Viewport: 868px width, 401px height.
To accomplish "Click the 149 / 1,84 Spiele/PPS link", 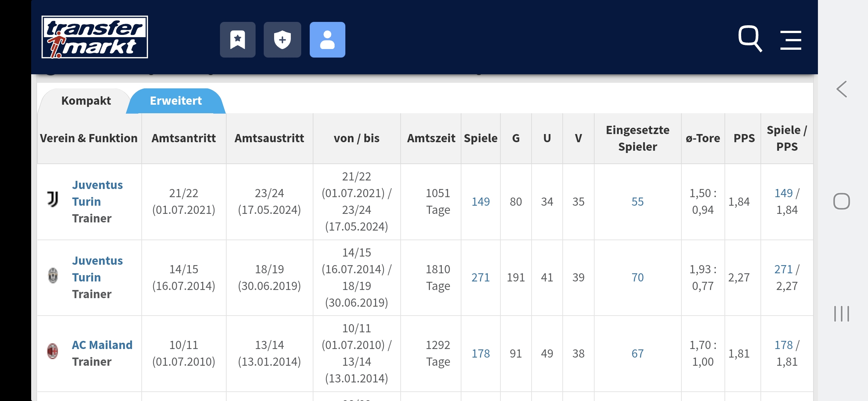I will [x=783, y=193].
